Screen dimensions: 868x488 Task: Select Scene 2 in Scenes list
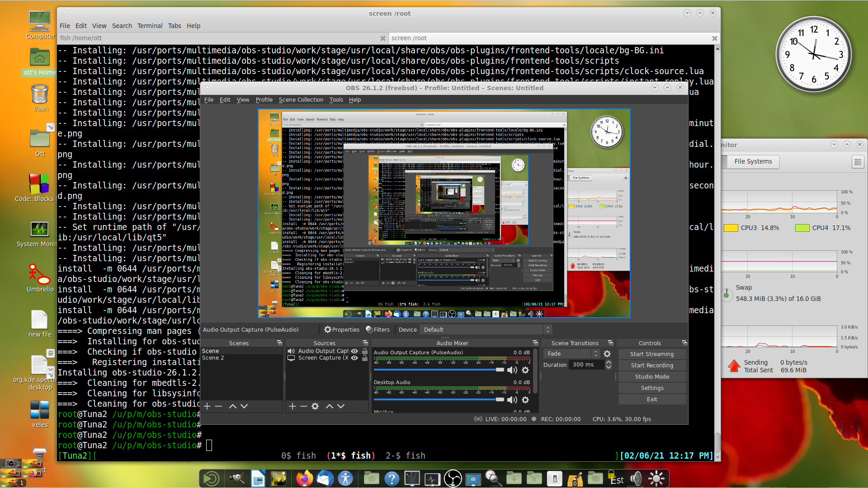point(213,358)
